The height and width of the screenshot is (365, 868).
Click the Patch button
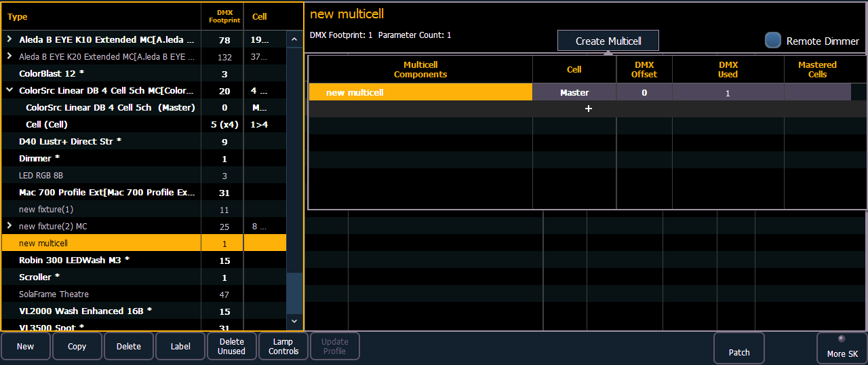[739, 348]
